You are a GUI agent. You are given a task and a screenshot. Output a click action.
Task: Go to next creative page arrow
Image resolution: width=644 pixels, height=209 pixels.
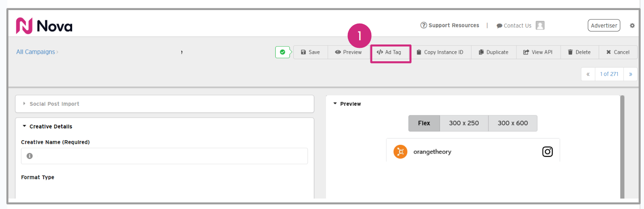630,74
